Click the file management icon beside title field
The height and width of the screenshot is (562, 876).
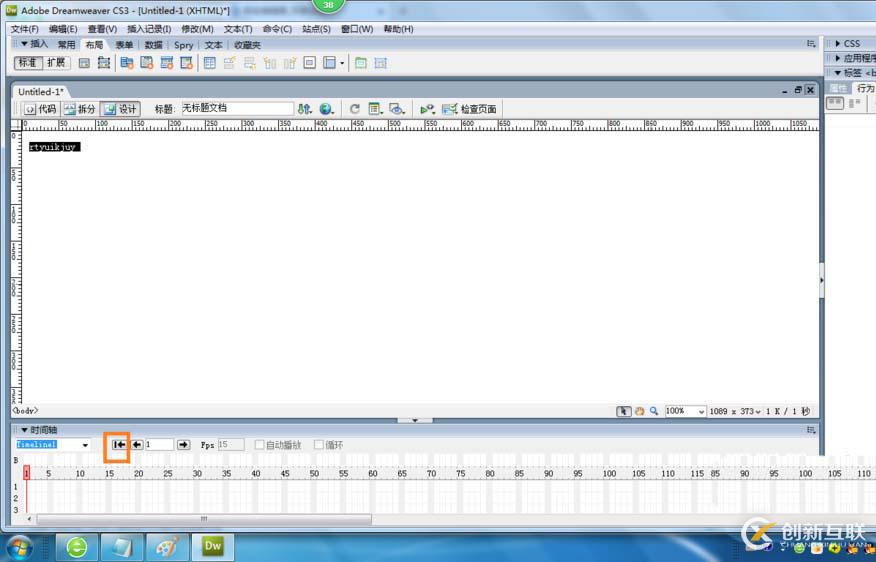click(304, 109)
